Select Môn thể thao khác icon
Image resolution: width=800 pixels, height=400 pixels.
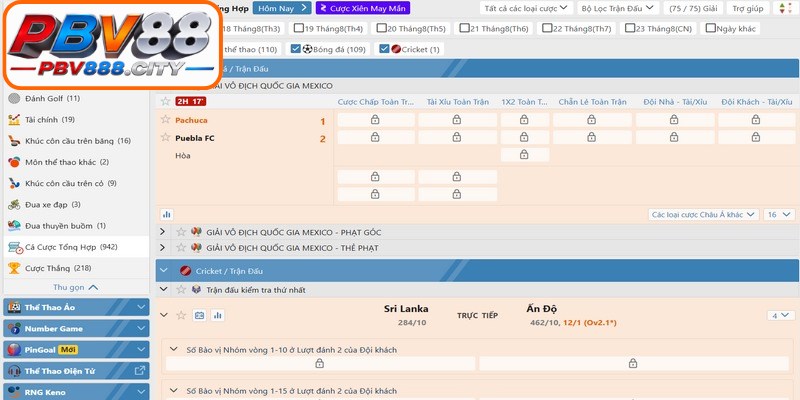click(14, 162)
